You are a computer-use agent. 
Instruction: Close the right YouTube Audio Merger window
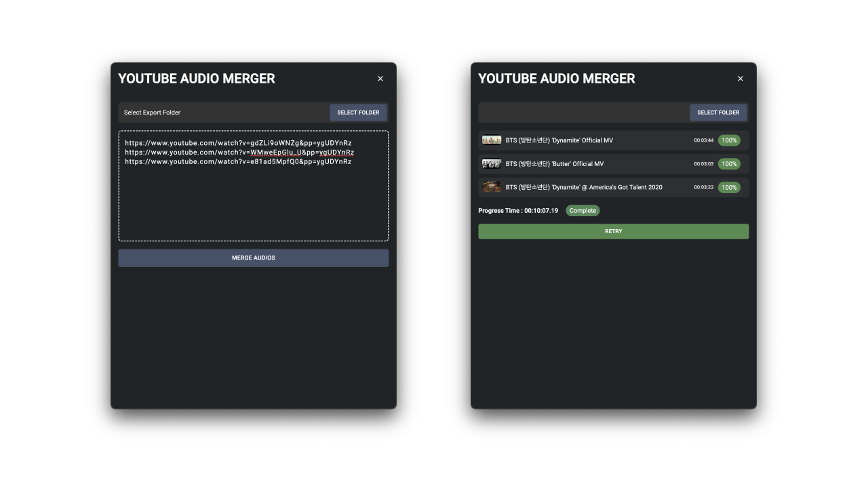(x=741, y=79)
